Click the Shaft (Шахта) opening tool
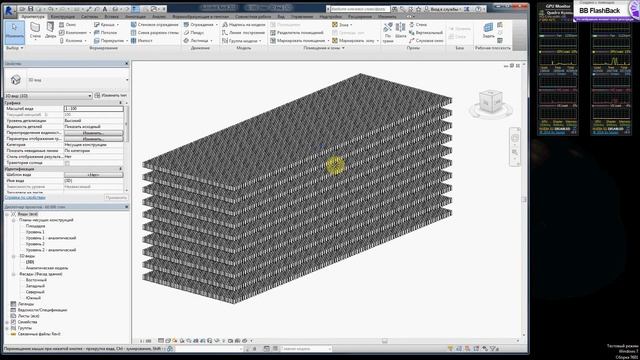This screenshot has width=640, height=360. click(x=400, y=31)
